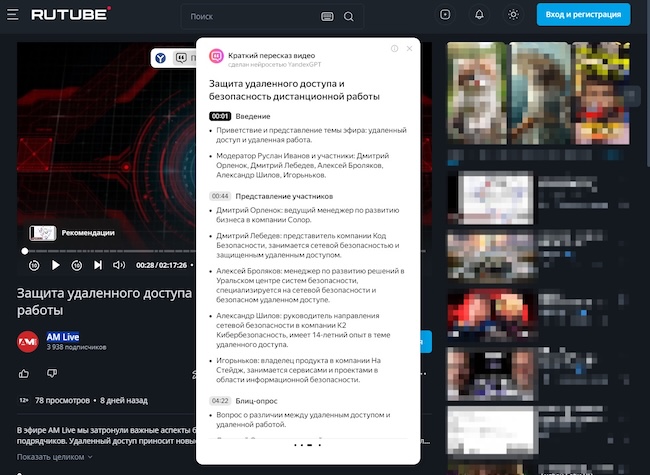Viewport: 650px width, 475px height.
Task: Jump to 00:01 Введение timestamp
Action: click(220, 116)
